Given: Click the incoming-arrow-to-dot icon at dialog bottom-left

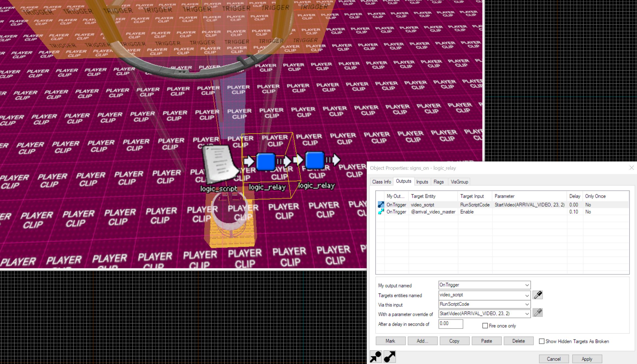Looking at the screenshot, I should [x=376, y=357].
